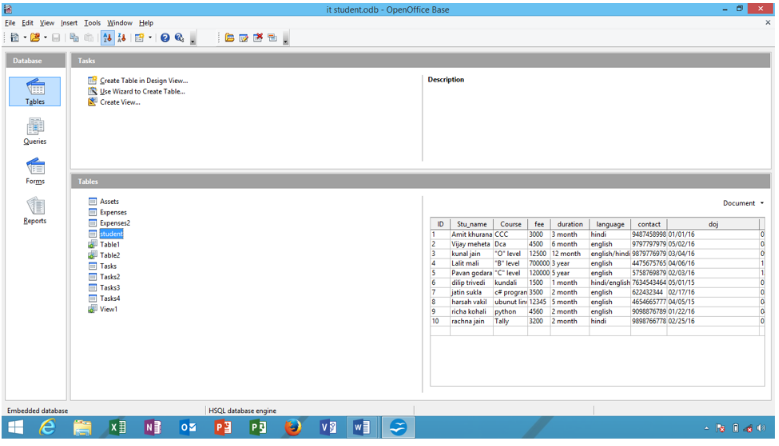Toggle Sort Ascending A-Z icon

pos(107,38)
